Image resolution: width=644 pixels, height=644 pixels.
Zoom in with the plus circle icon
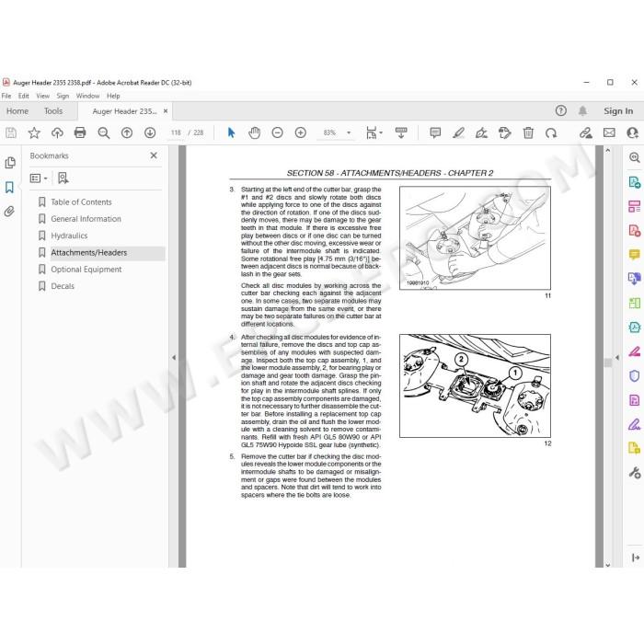point(301,132)
